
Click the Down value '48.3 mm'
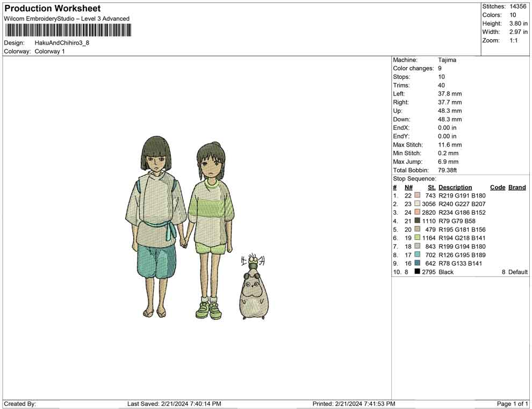pos(450,119)
